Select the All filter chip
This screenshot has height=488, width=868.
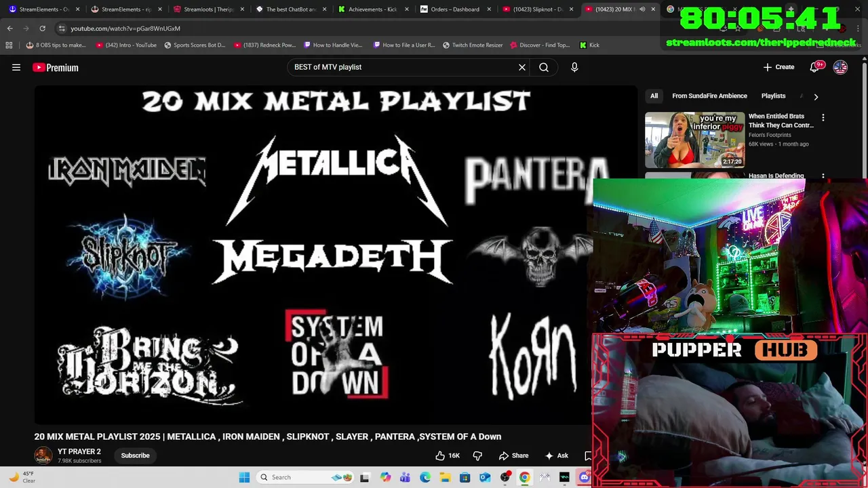tap(654, 96)
